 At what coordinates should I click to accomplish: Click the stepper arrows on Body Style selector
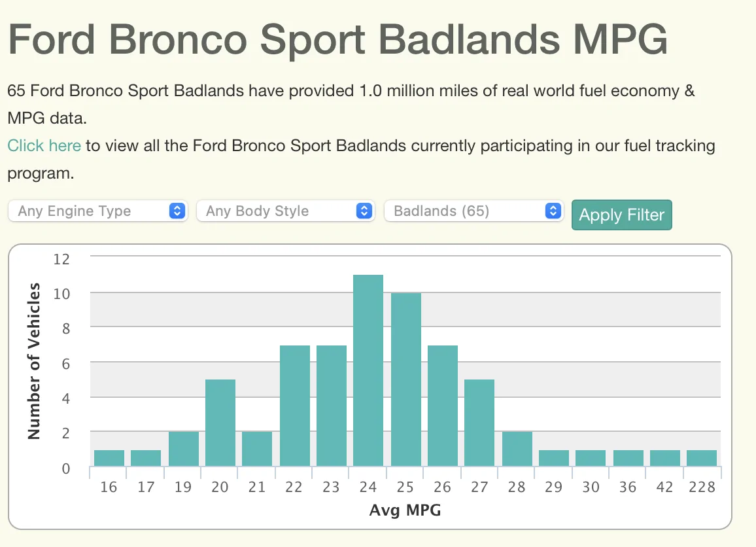click(364, 211)
